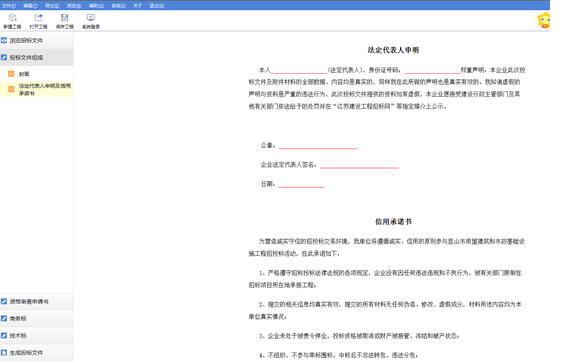Click the eye icon beside 浏览招标文件
Image resolution: width=576 pixels, height=362 pixels.
click(4, 40)
